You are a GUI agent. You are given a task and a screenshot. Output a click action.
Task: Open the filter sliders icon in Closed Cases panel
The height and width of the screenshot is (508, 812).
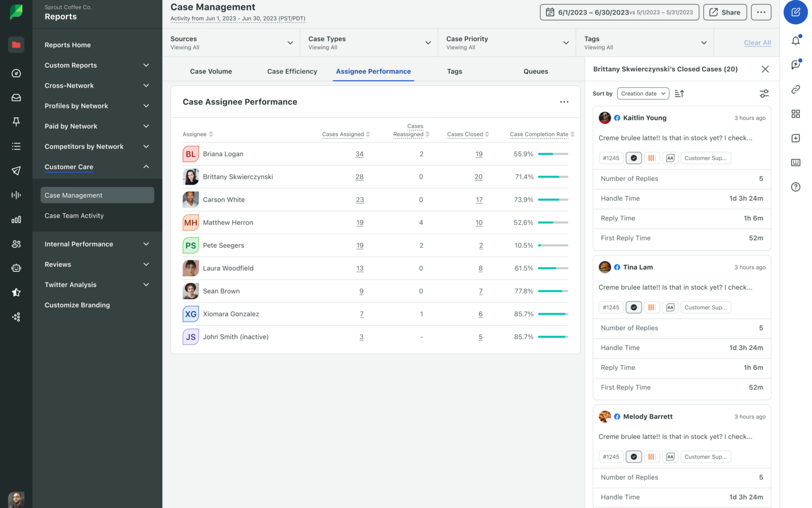[764, 93]
